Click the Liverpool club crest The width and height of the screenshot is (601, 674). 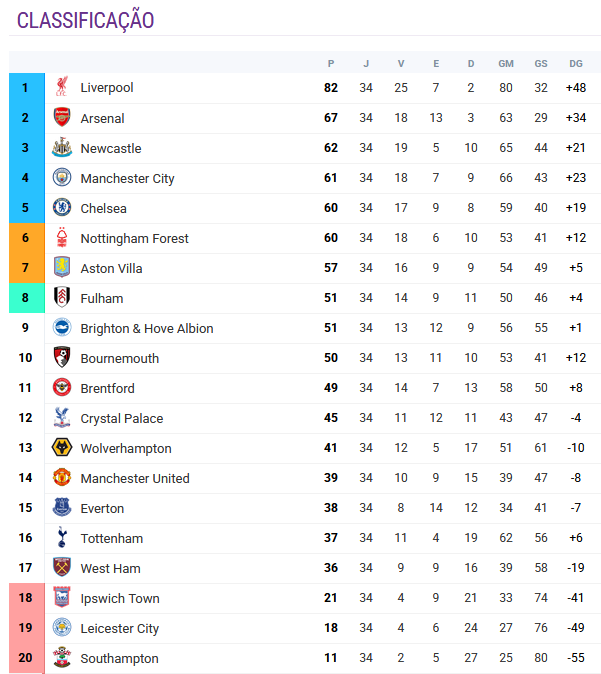point(62,87)
